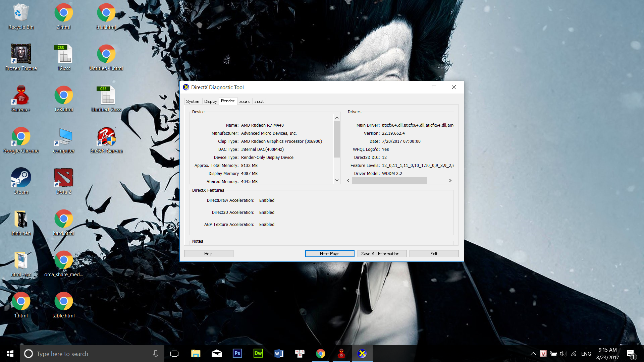
Task: Open the hard.html desktop file
Action: (63, 223)
